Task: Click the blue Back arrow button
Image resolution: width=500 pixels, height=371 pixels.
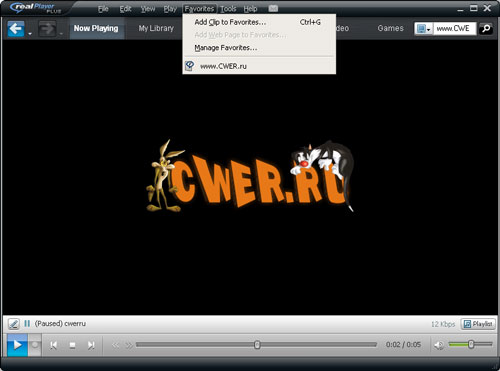Action: point(16,29)
